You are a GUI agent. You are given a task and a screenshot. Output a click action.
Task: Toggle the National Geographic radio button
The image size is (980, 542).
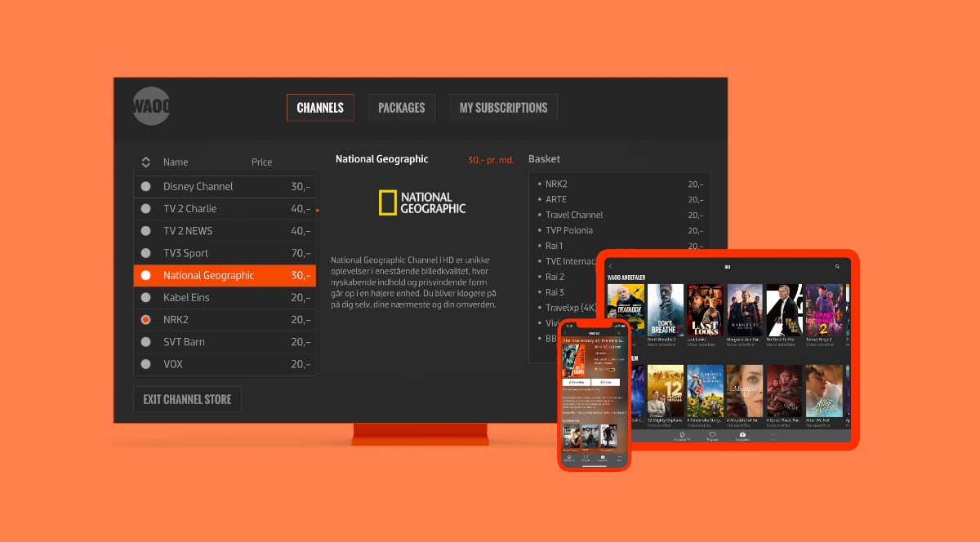[x=146, y=275]
